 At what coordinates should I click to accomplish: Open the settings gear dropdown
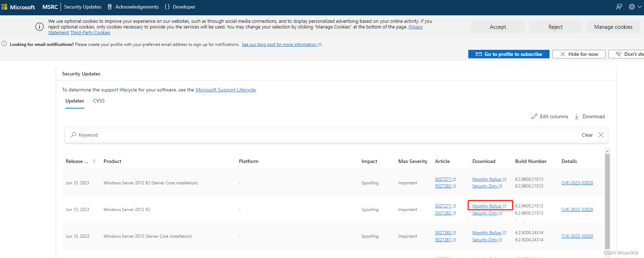[634, 7]
